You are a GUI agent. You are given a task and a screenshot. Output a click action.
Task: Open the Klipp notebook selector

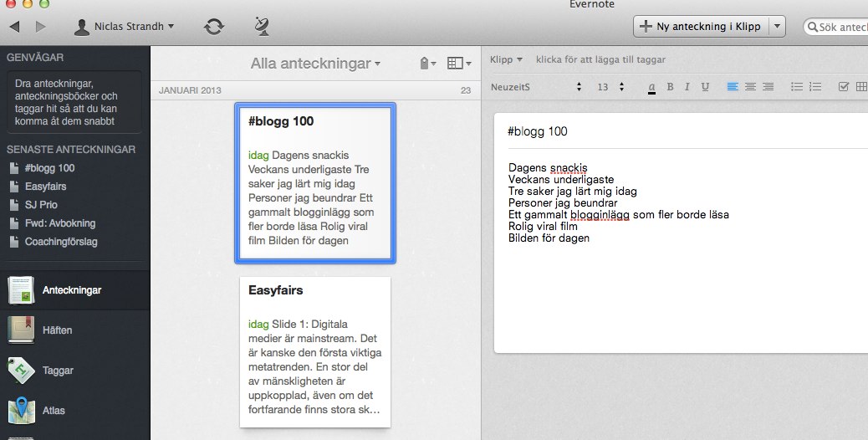506,59
